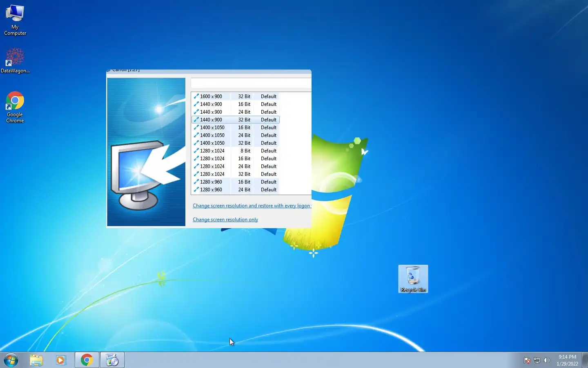
Task: Choose the 1280 x 1024 32 Bit entry
Action: [236, 174]
